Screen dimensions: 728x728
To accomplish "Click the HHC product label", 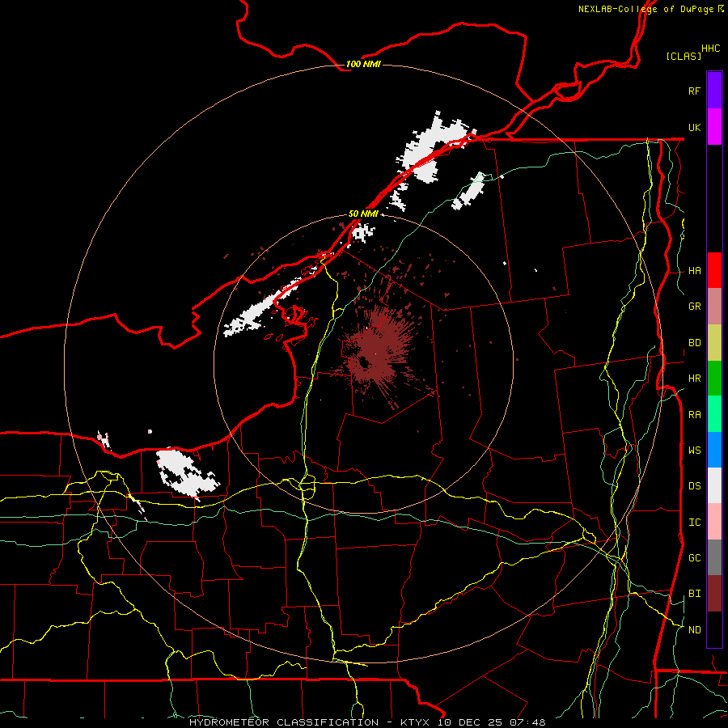I will click(711, 49).
